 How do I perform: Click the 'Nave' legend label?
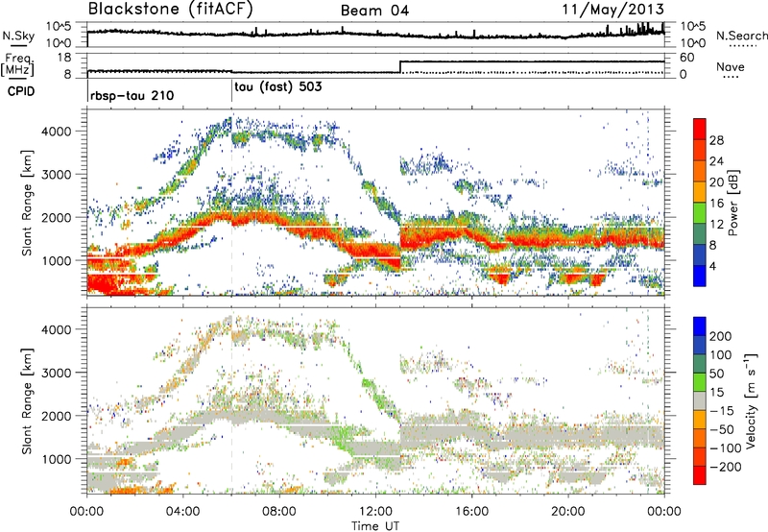[x=731, y=66]
